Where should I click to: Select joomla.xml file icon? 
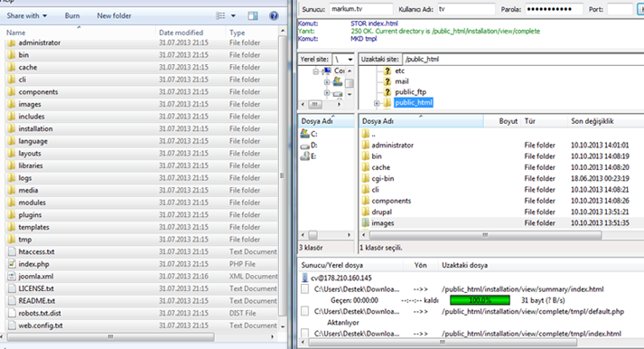pyautogui.click(x=12, y=277)
